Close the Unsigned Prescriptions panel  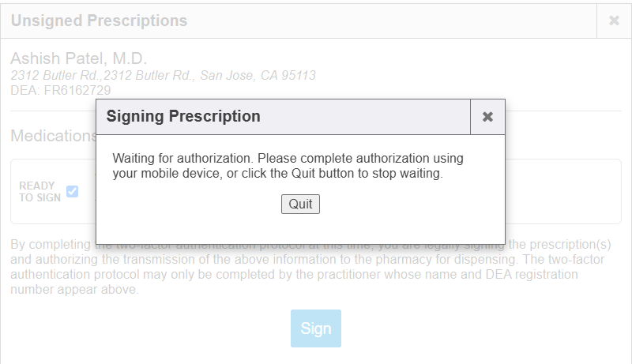point(614,21)
